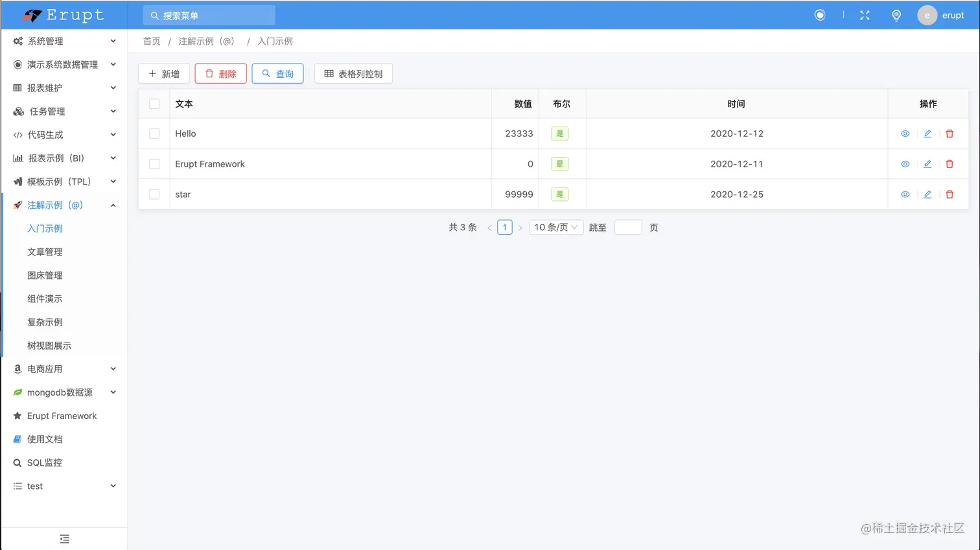Image resolution: width=980 pixels, height=550 pixels.
Task: Expand the 系统管理 menu chevron
Action: [x=113, y=41]
